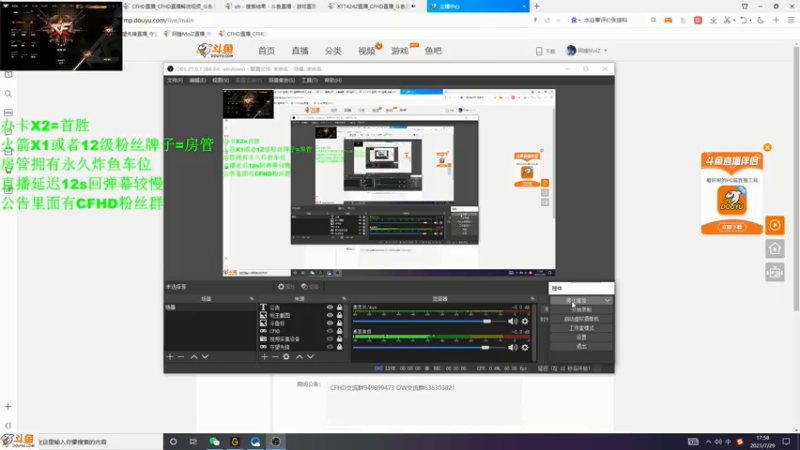Toggle visibility of the CFHD source
This screenshot has height=450, width=800.
coord(330,331)
